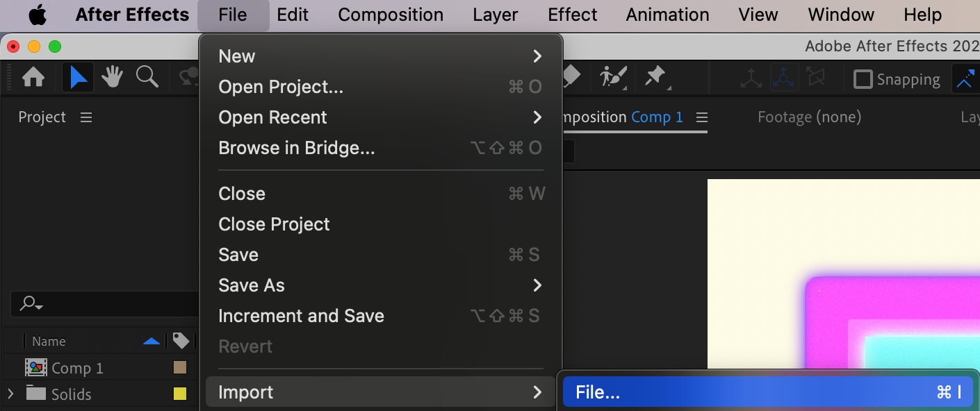Select the Zoom magnifier tool
Image resolution: width=980 pixels, height=411 pixels.
[147, 77]
